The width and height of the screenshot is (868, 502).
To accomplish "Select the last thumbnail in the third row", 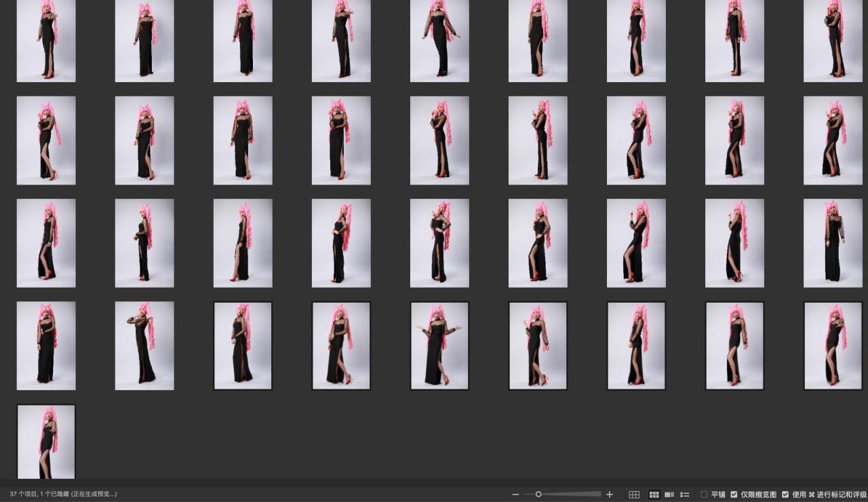I will (x=833, y=243).
